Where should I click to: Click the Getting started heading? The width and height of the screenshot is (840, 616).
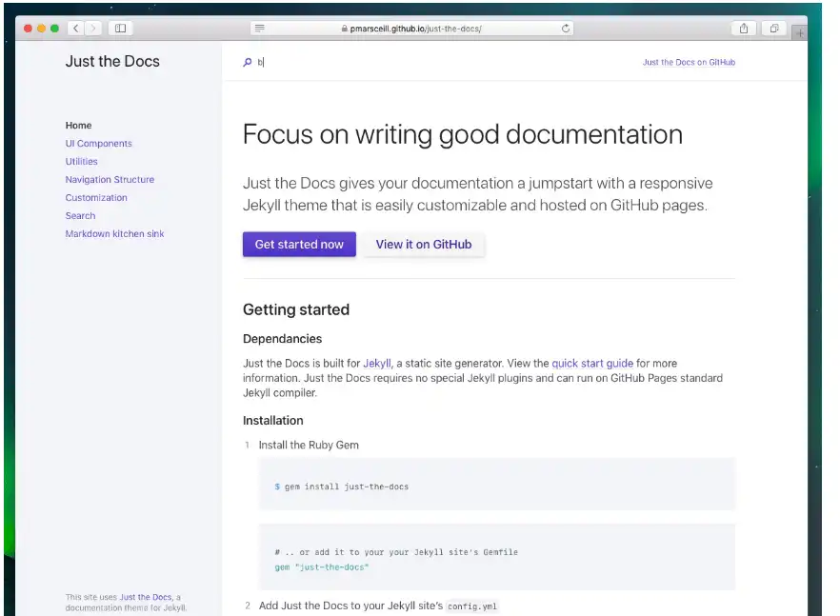coord(295,309)
